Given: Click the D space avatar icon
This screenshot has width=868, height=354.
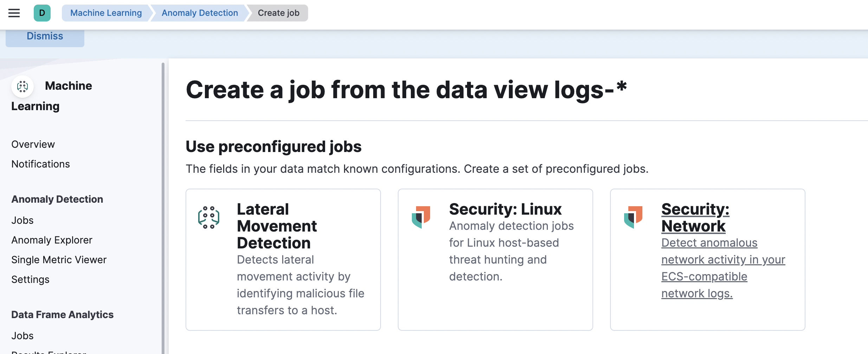Looking at the screenshot, I should tap(42, 13).
